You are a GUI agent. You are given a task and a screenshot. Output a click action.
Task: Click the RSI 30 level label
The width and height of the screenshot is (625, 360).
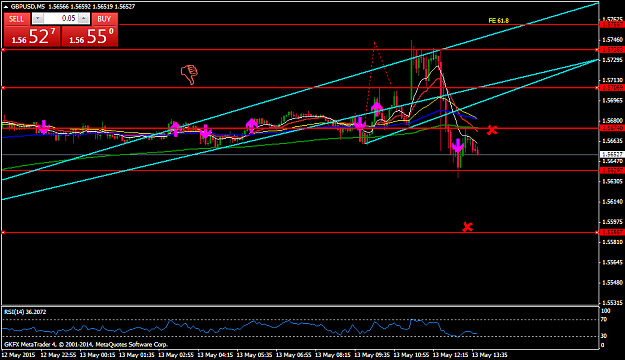pyautogui.click(x=604, y=336)
